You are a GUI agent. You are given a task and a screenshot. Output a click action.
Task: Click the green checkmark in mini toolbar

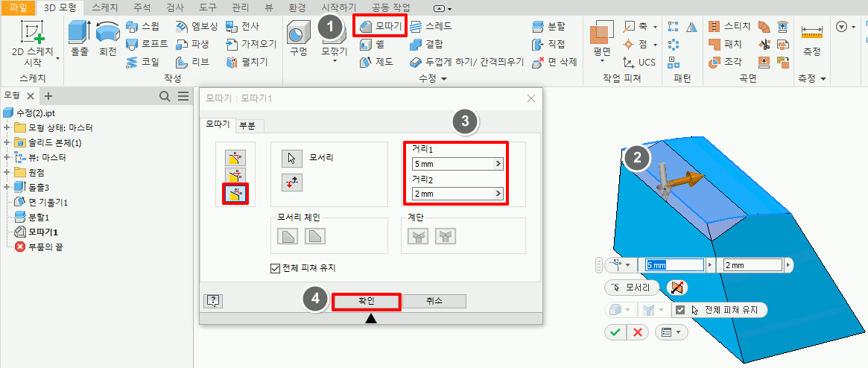click(x=614, y=332)
